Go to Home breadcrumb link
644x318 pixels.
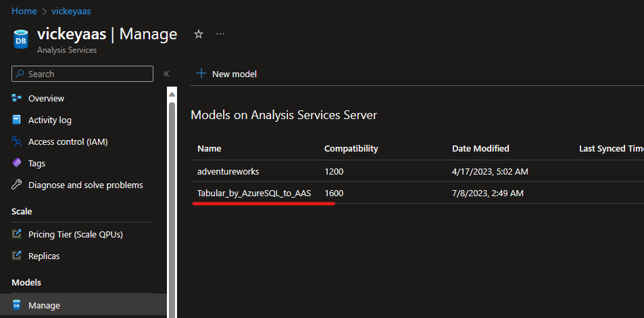coord(24,11)
